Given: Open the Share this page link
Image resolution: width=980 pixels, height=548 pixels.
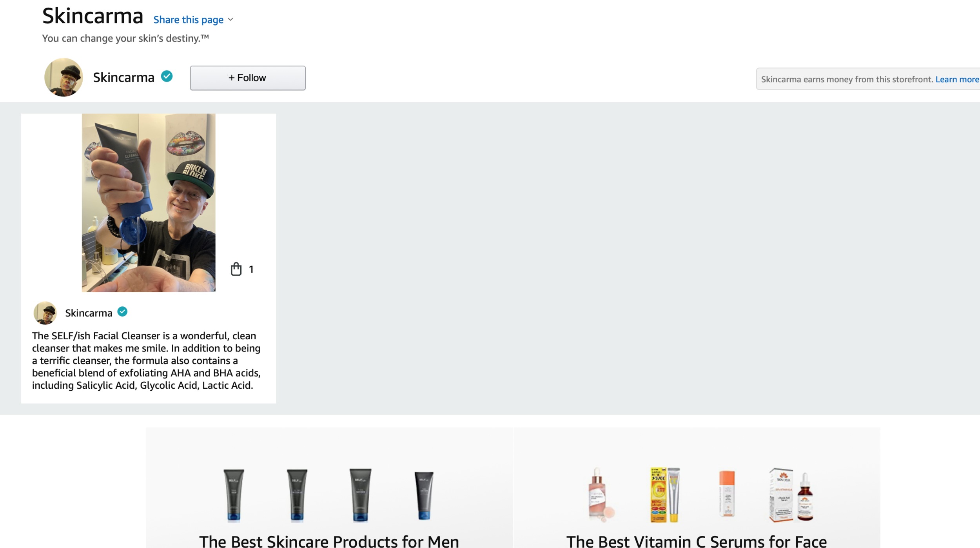Looking at the screenshot, I should coord(189,20).
